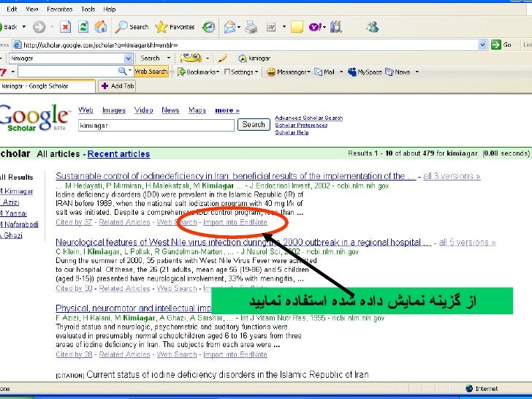
Task: Click the toolbar Search button beside kimiagar box
Action: point(150,58)
